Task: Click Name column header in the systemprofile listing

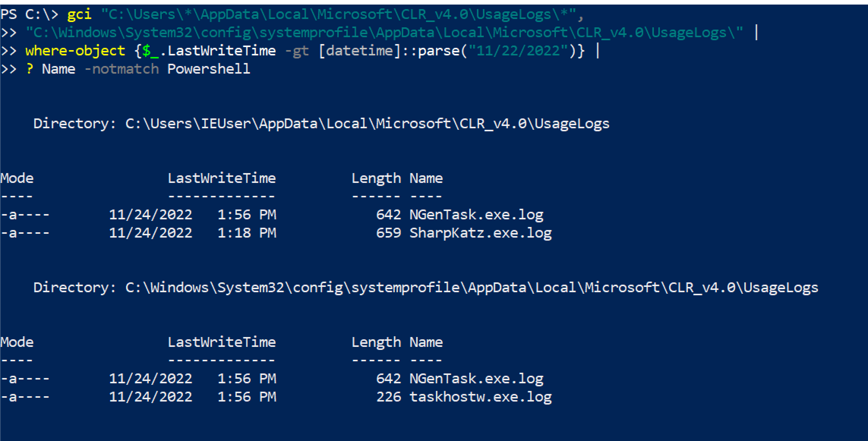Action: [x=426, y=342]
